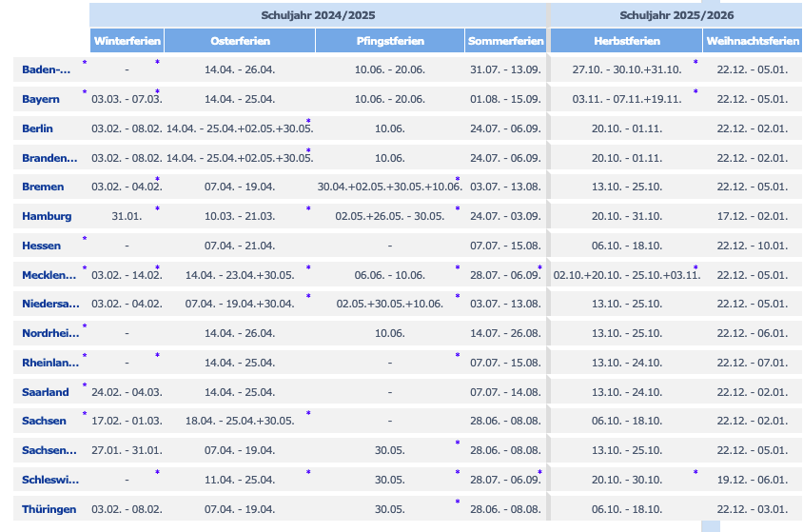
Task: Select Hessen Weihnachtsferien 22.12. - 10.01.
Action: pyautogui.click(x=753, y=246)
